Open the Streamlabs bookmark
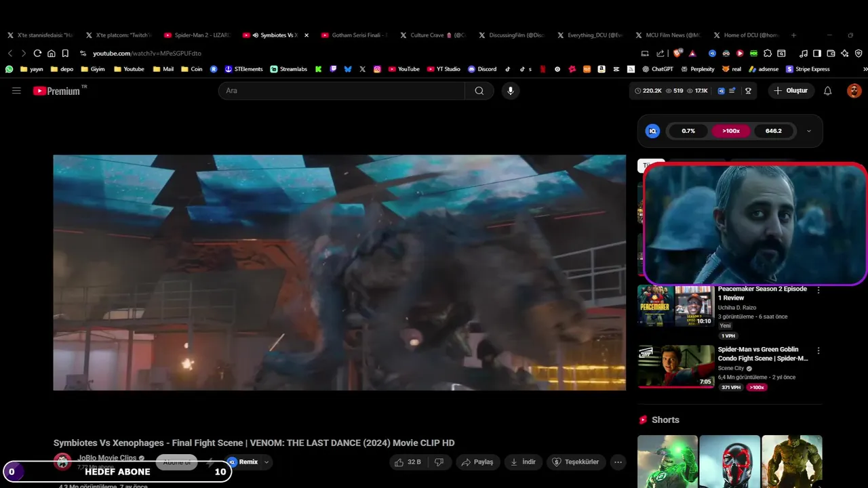The width and height of the screenshot is (868, 488). 289,68
